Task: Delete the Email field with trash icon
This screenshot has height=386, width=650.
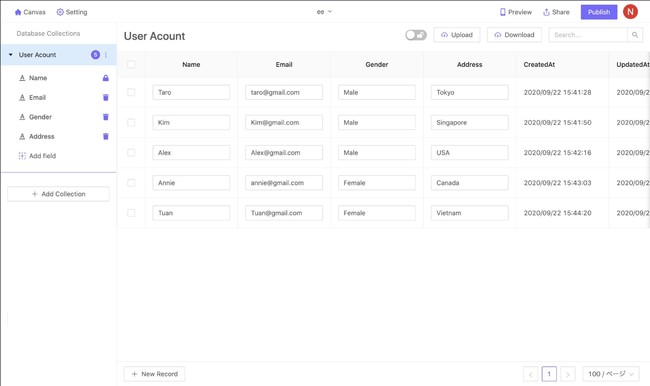Action: tap(106, 97)
